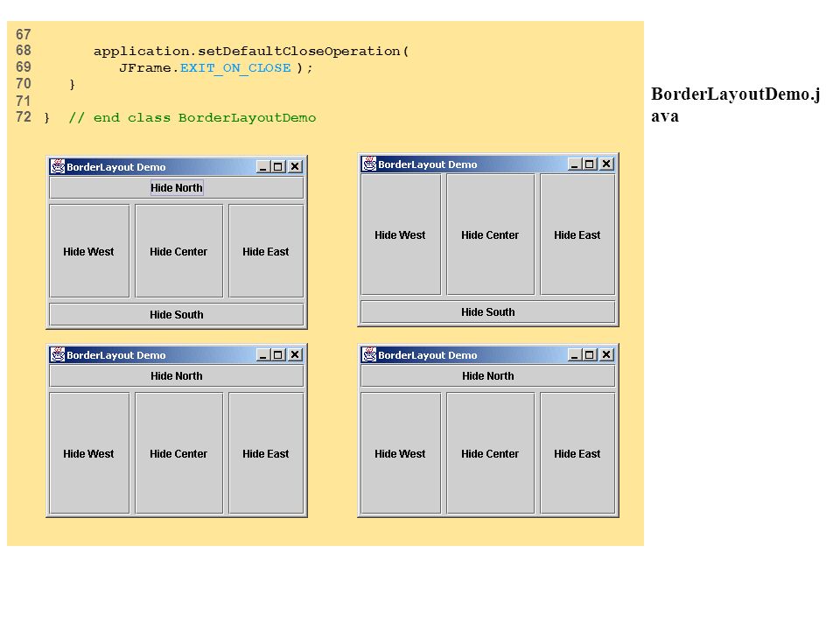Click Hide West in top-right window
The height and width of the screenshot is (630, 840).
pos(401,234)
